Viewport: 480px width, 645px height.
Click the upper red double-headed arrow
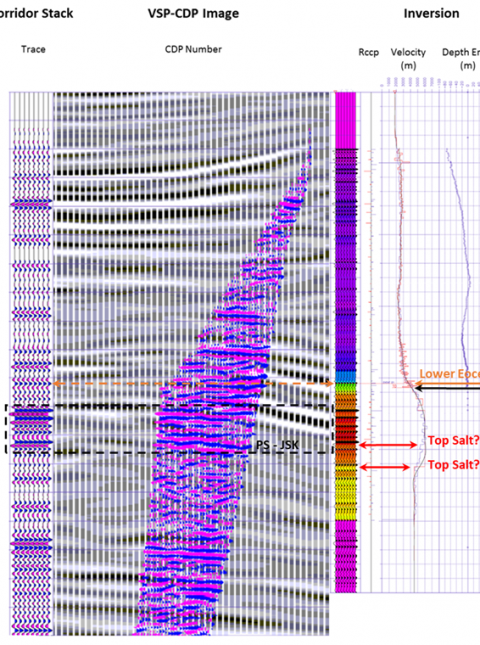point(388,445)
